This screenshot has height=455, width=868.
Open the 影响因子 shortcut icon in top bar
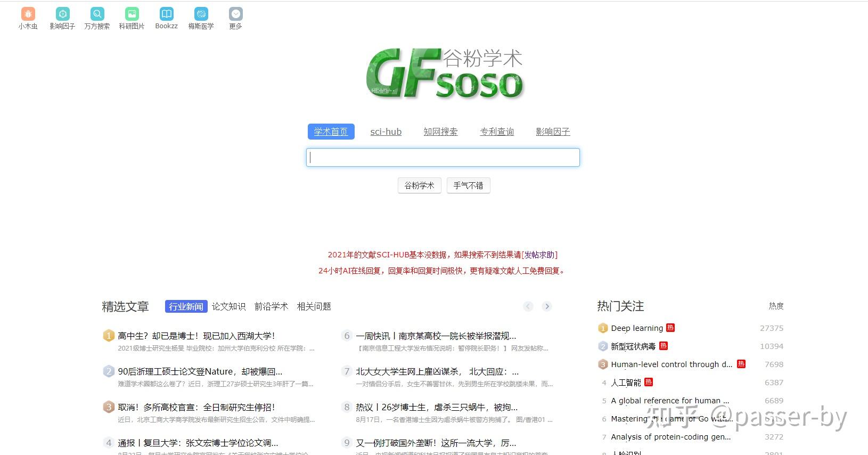(x=62, y=14)
